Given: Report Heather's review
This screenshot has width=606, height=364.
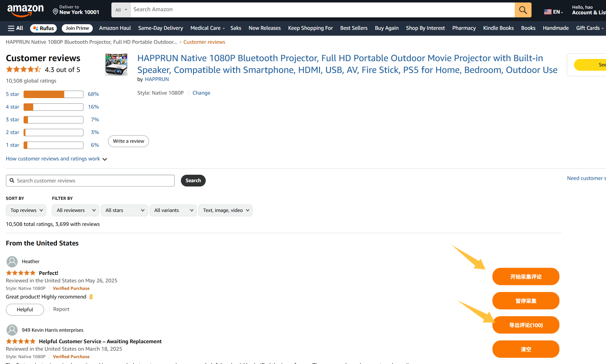Looking at the screenshot, I should (61, 309).
